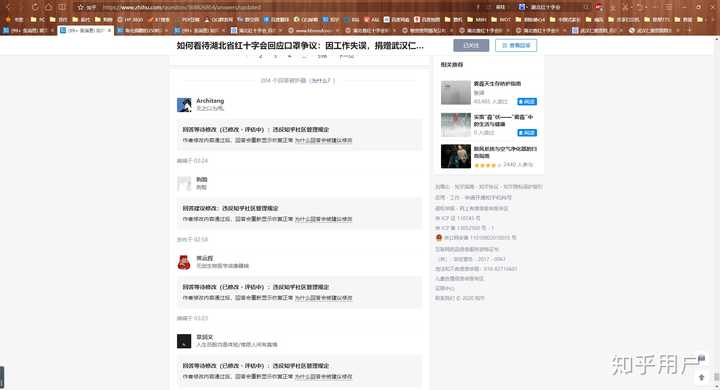Open third recommended item with star rating
This screenshot has height=390, width=720.
click(489, 156)
